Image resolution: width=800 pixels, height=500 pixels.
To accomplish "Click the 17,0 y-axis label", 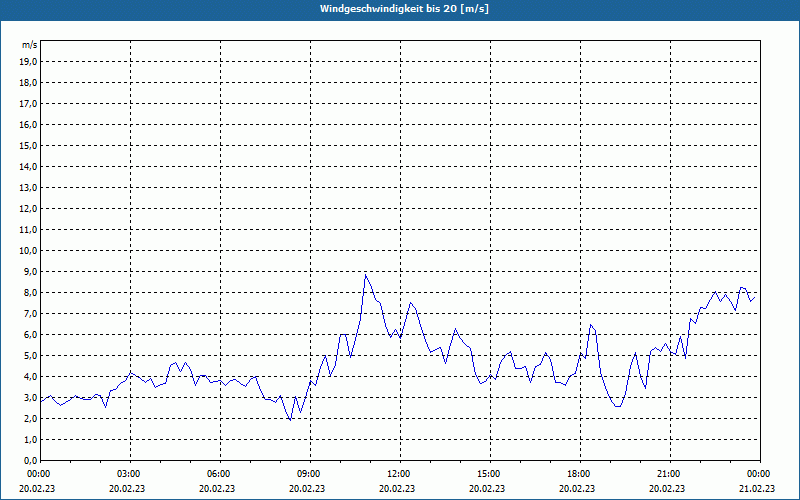I will pyautogui.click(x=29, y=104).
